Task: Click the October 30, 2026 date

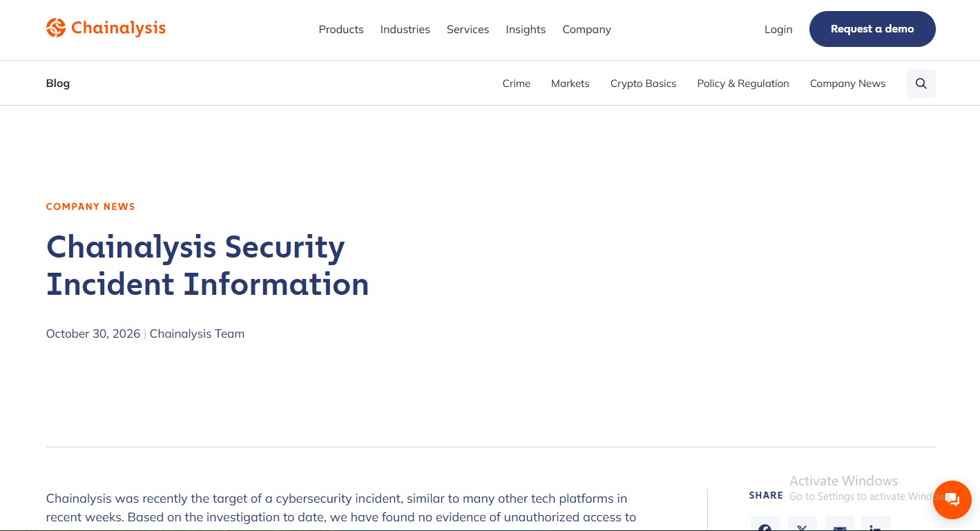Action: 93,334
